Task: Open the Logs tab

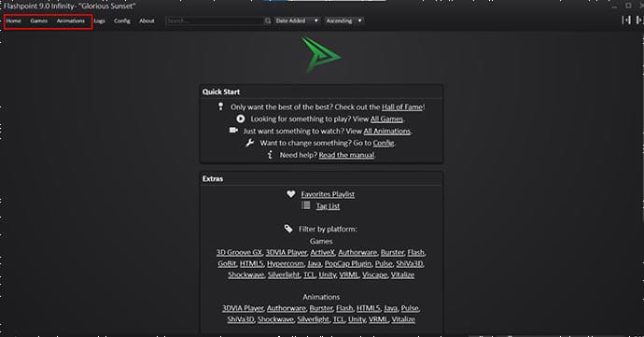Action: pos(99,21)
